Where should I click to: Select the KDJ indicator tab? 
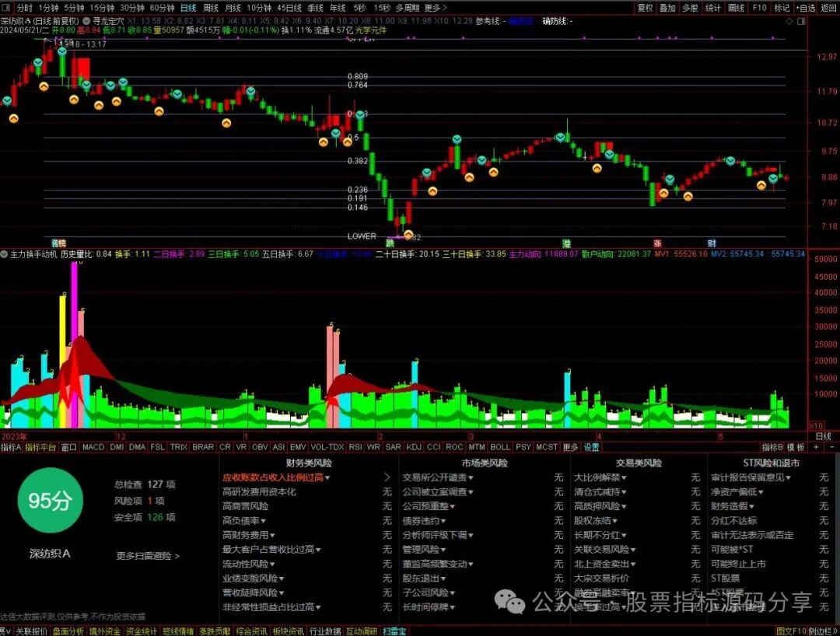414,447
